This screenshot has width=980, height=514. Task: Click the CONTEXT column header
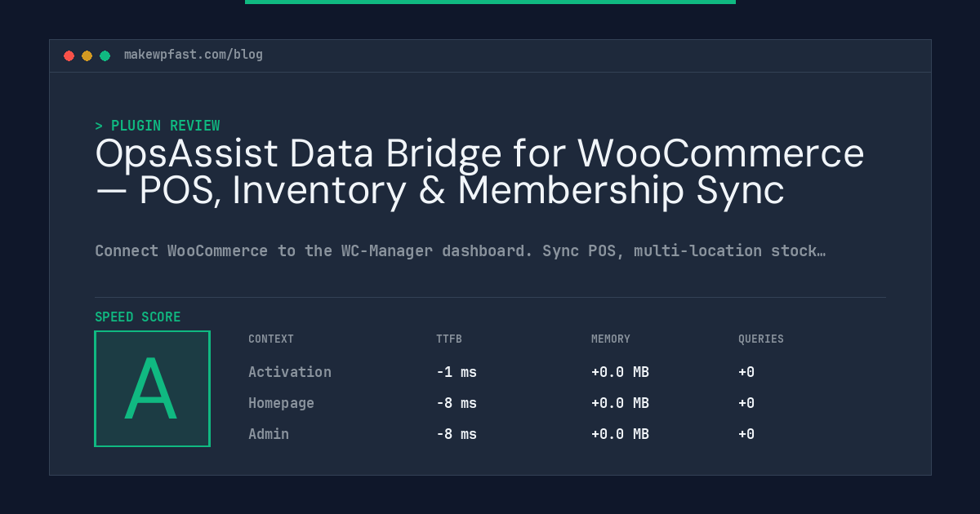tap(271, 339)
